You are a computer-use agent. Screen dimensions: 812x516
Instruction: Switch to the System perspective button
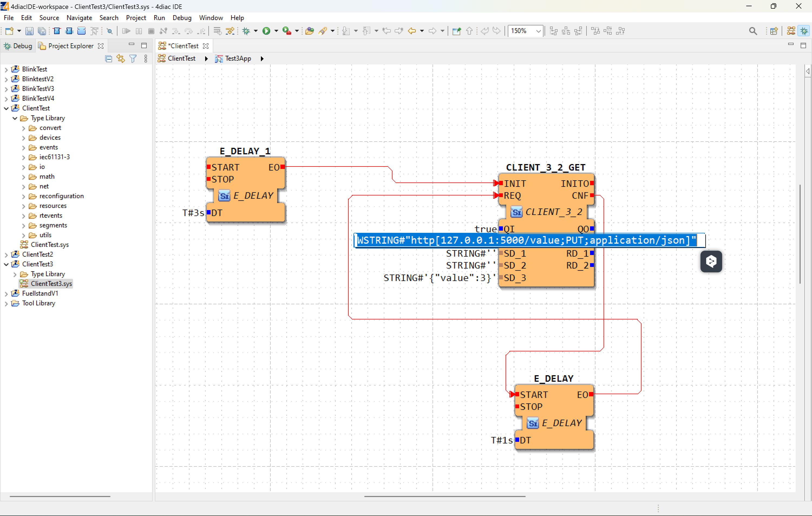791,31
